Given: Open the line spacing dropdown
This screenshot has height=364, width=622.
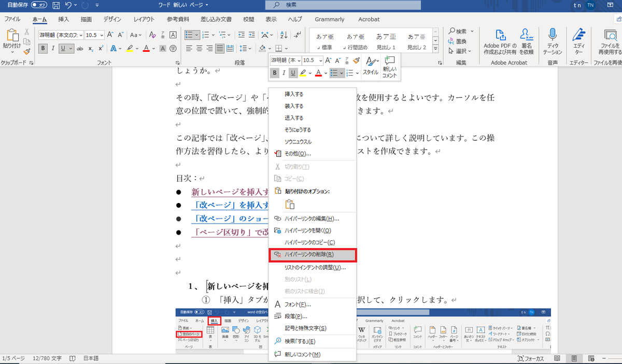Looking at the screenshot, I should pyautogui.click(x=244, y=48).
